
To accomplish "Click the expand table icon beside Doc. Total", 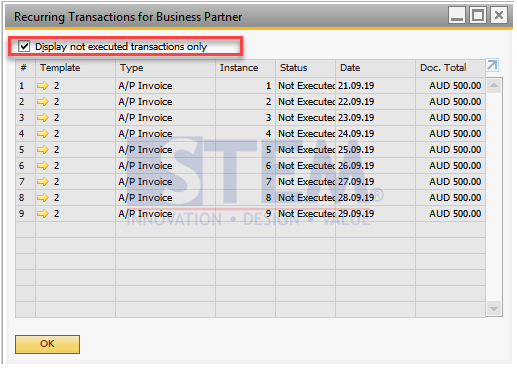I will [492, 65].
